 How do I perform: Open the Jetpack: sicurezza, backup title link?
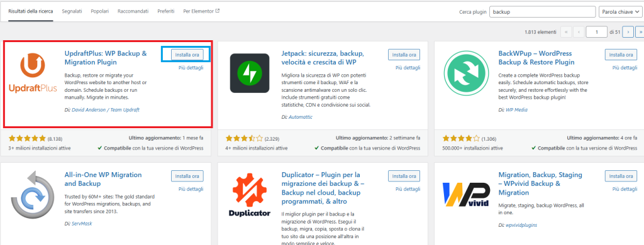click(323, 58)
